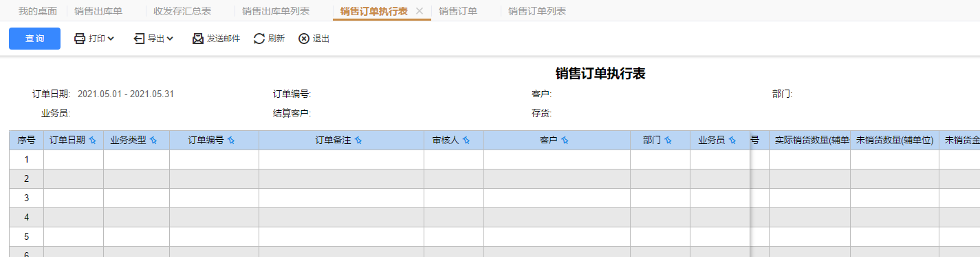Expand the 导出 dropdown arrow
Screen dimensions: 980x257
(x=169, y=39)
